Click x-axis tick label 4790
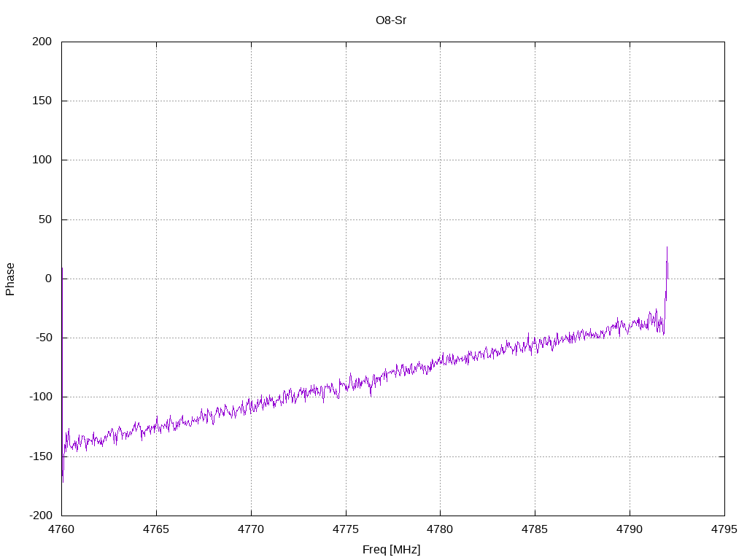747x560 pixels. coord(630,529)
